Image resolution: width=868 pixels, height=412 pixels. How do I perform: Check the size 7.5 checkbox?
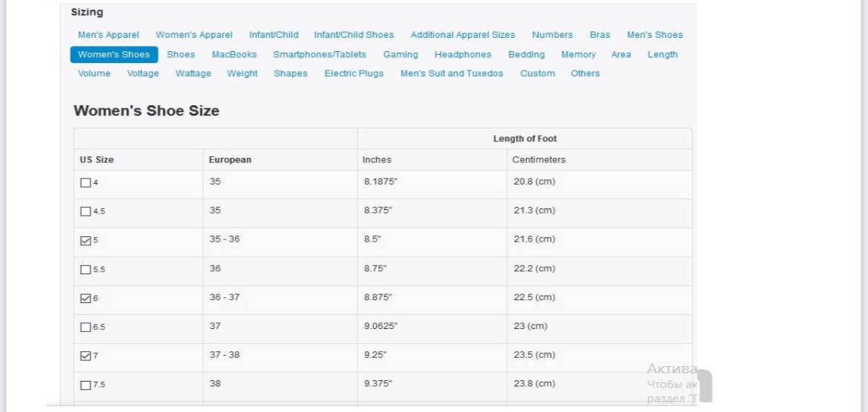[x=85, y=385]
